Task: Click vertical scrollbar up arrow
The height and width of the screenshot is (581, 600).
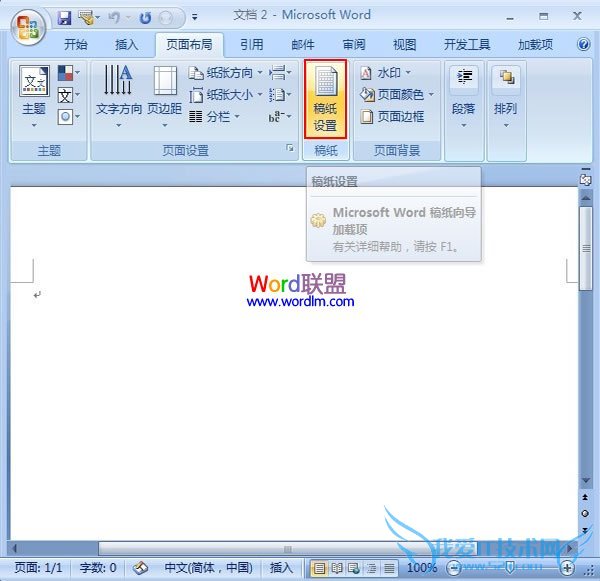Action: click(586, 197)
